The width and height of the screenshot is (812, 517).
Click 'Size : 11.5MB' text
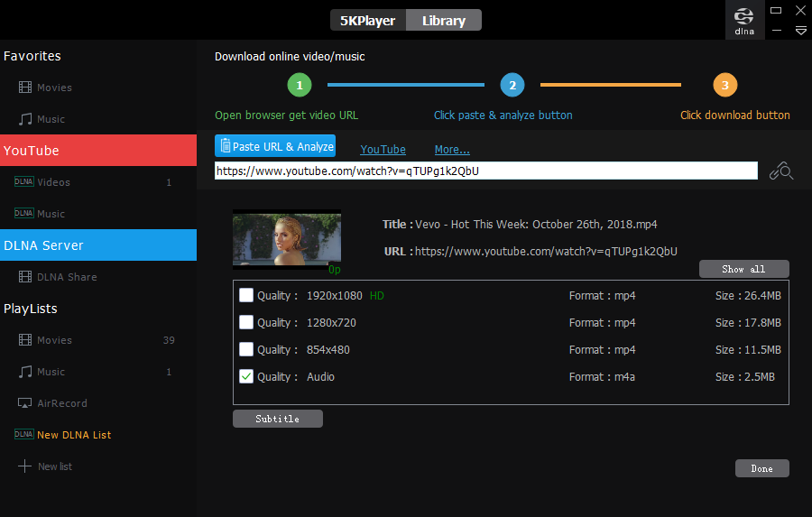click(748, 349)
